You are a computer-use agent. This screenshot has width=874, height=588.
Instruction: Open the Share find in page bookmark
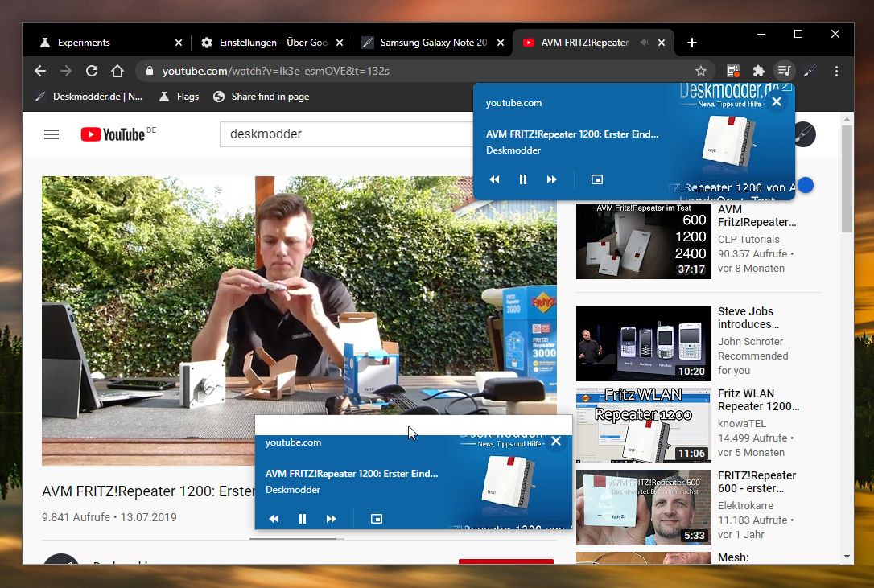coord(262,97)
